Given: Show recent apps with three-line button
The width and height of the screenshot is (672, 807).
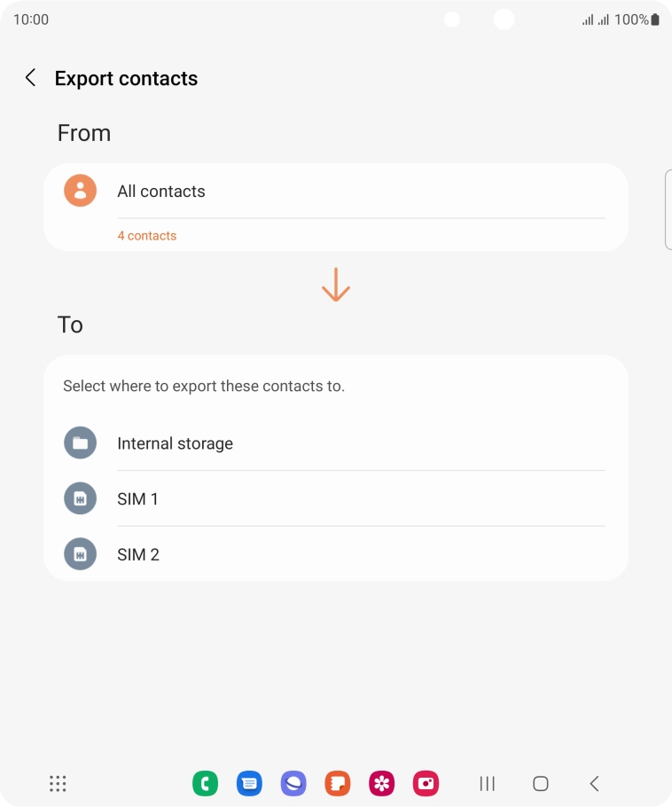Looking at the screenshot, I should pos(487,783).
